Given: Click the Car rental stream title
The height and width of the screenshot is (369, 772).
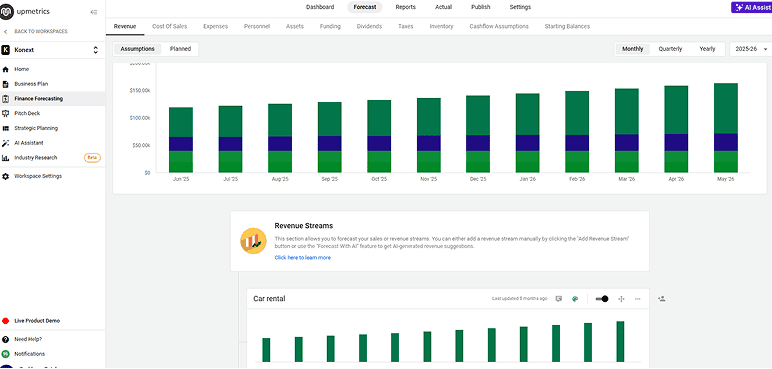Looking at the screenshot, I should tap(269, 299).
